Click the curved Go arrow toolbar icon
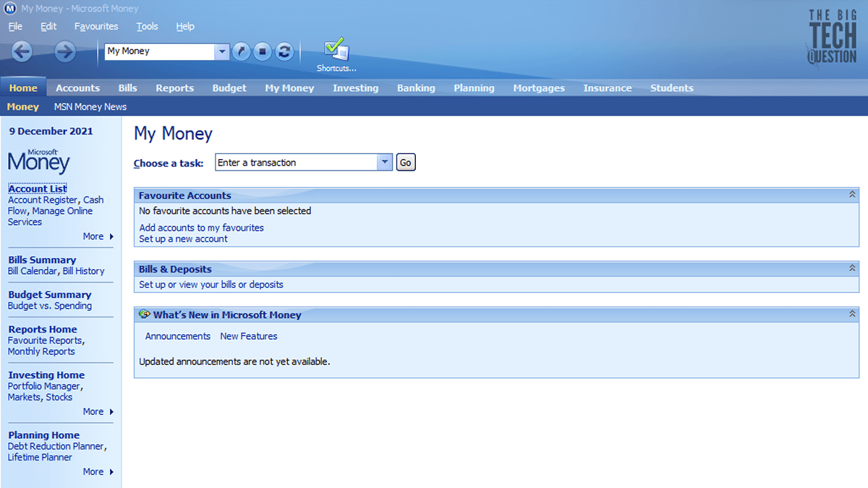The width and height of the screenshot is (868, 488). coord(240,51)
